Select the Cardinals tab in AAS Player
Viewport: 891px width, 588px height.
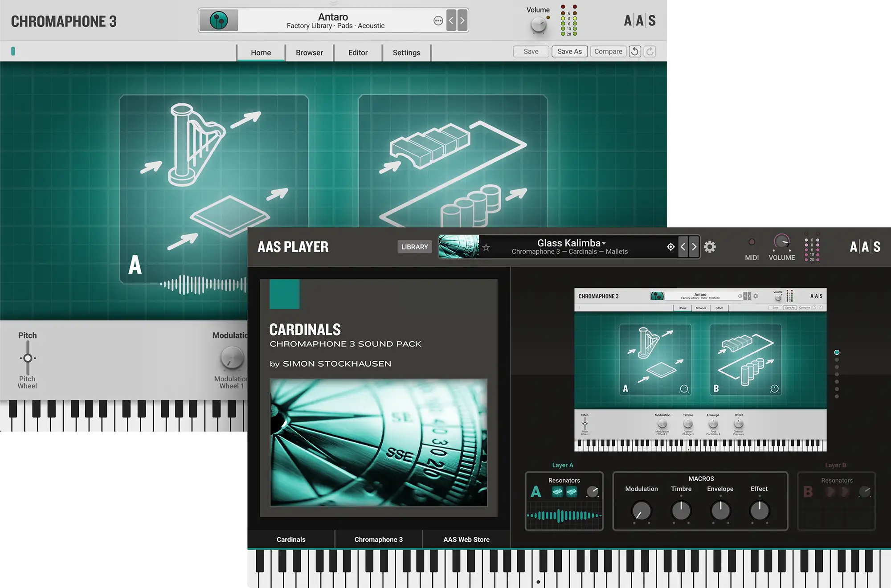coord(291,539)
